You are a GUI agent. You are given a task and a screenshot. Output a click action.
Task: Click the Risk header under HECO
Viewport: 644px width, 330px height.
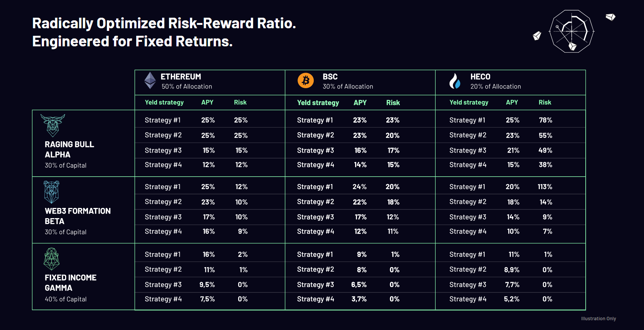[545, 102]
